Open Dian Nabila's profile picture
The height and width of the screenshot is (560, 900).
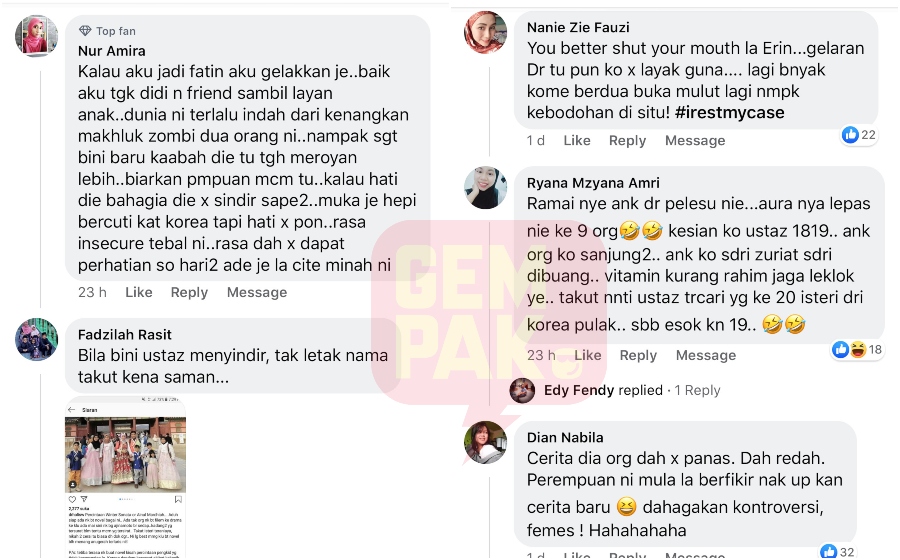coord(486,442)
